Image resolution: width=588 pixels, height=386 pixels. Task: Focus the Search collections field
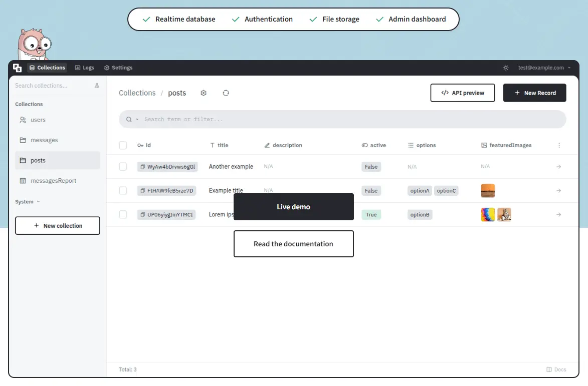click(x=53, y=86)
